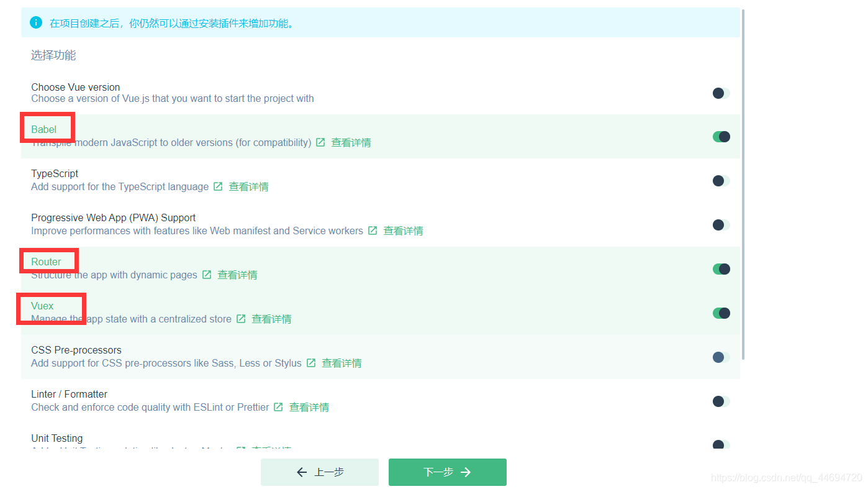This screenshot has width=868, height=489.
Task: Enable the Choose Vue version toggle
Action: pyautogui.click(x=720, y=93)
